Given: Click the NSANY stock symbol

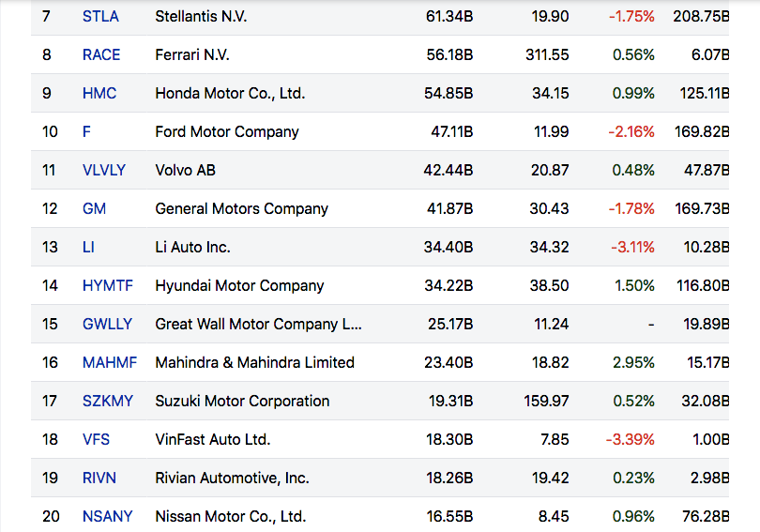Looking at the screenshot, I should coord(107,517).
